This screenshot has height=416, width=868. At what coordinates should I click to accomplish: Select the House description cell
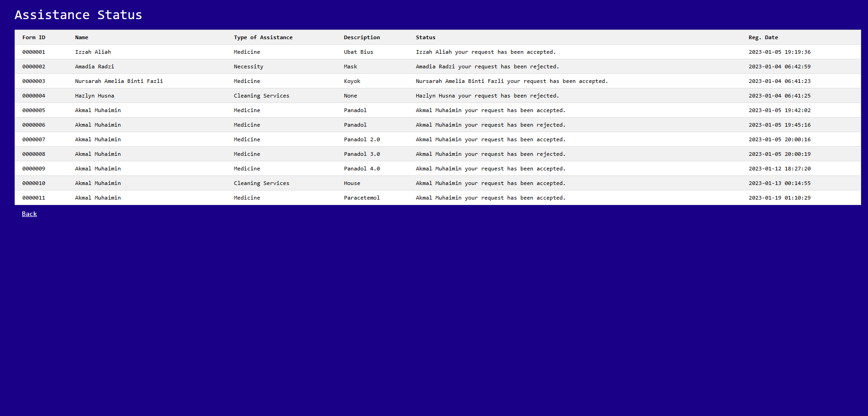point(352,183)
